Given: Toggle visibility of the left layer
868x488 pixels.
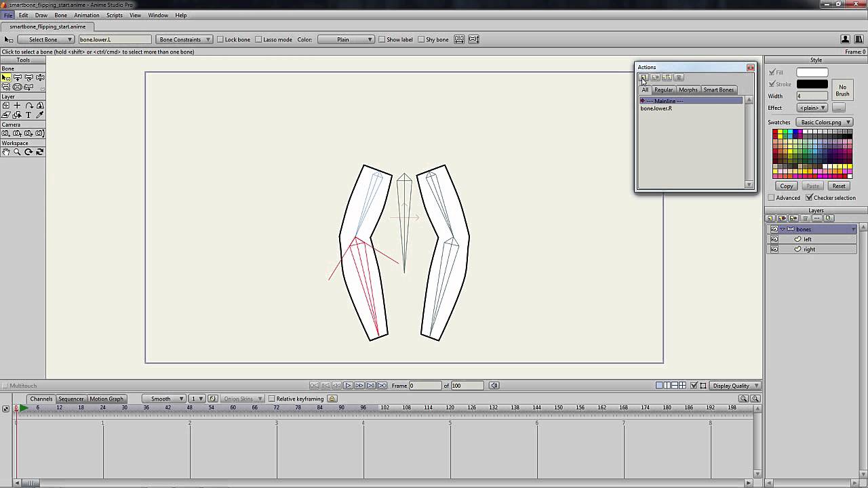Looking at the screenshot, I should tap(774, 239).
